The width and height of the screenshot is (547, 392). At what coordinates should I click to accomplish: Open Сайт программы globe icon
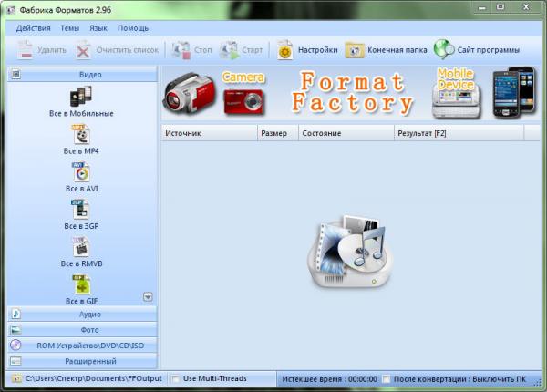(x=444, y=49)
